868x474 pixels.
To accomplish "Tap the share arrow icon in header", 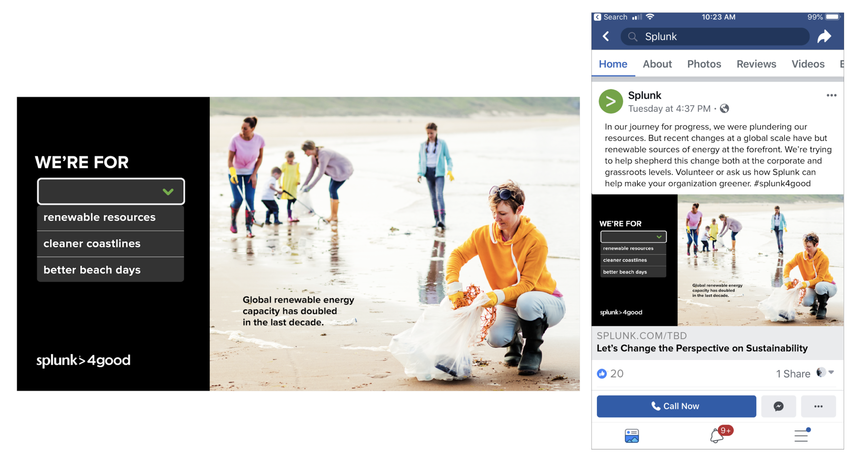I will [x=824, y=36].
